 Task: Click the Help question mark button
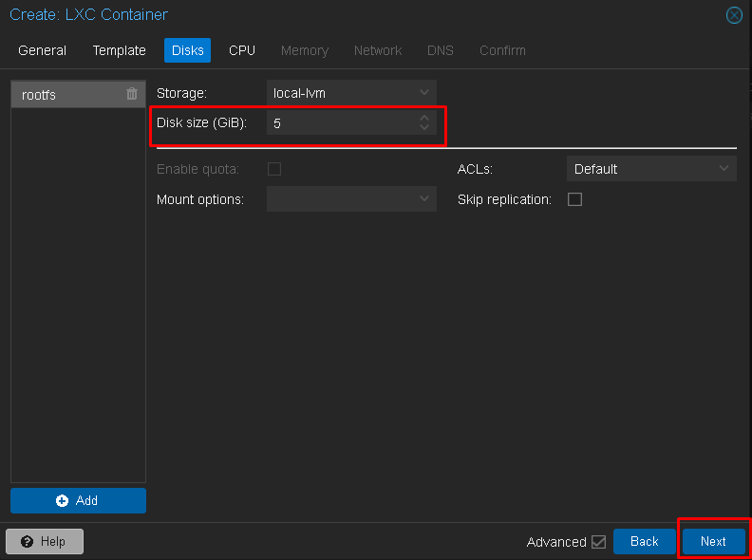click(45, 541)
